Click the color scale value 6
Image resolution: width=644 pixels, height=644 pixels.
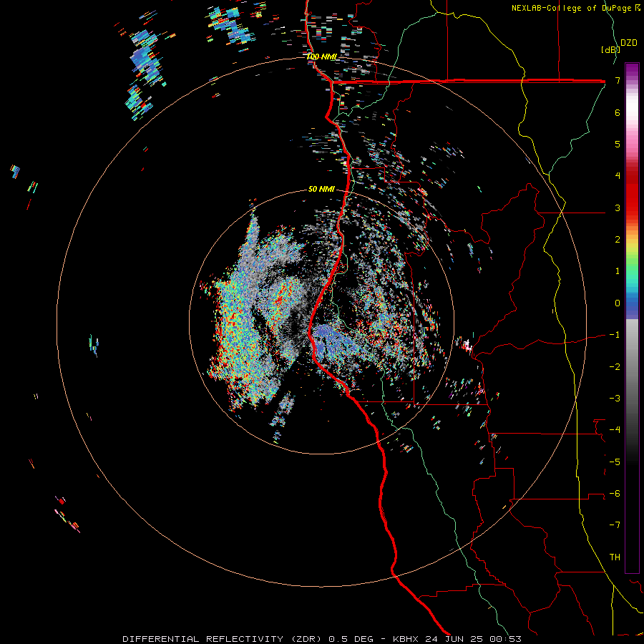[618, 112]
